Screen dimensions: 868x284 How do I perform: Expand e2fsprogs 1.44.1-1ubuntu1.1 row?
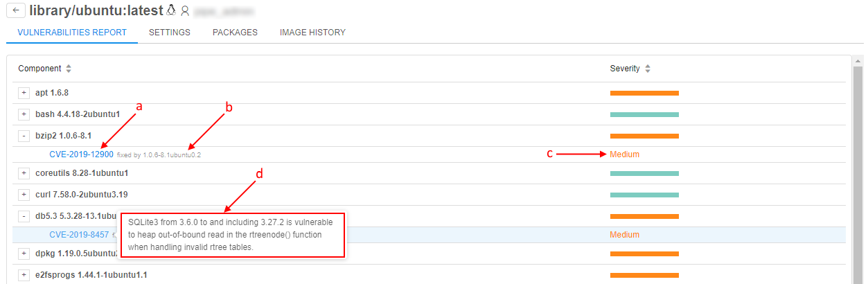(24, 275)
